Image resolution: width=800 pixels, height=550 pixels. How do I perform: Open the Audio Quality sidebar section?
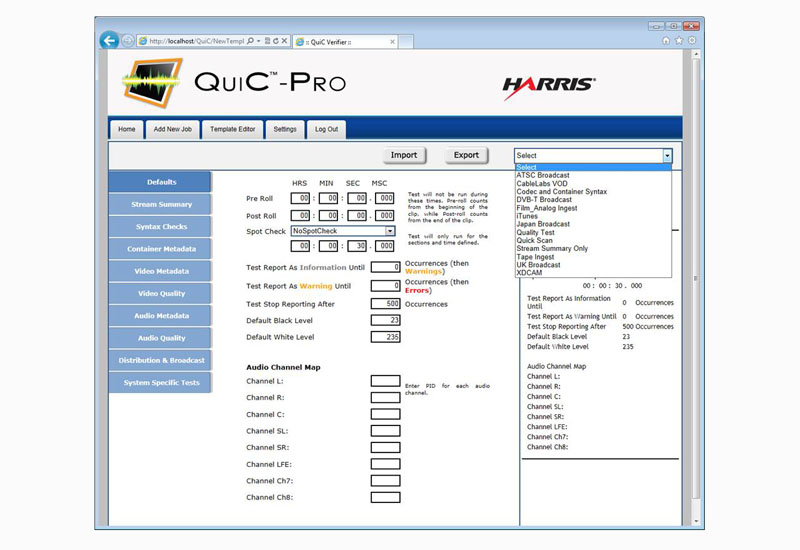pyautogui.click(x=160, y=338)
